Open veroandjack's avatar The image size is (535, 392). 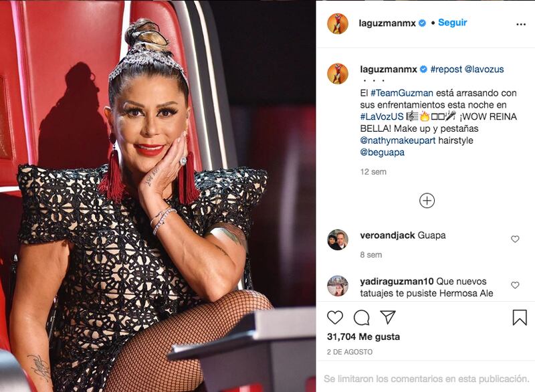(x=338, y=240)
